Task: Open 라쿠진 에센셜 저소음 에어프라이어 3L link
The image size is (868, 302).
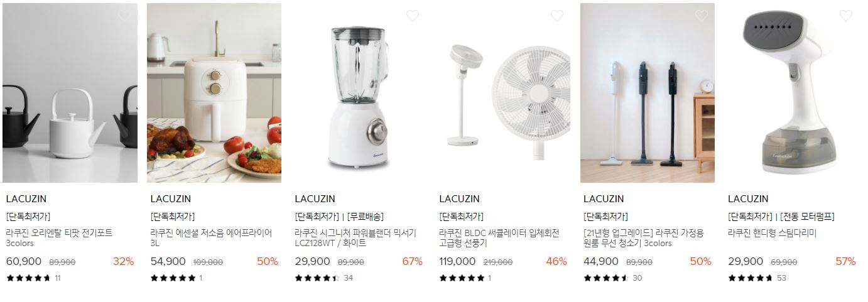Action: coord(212,238)
